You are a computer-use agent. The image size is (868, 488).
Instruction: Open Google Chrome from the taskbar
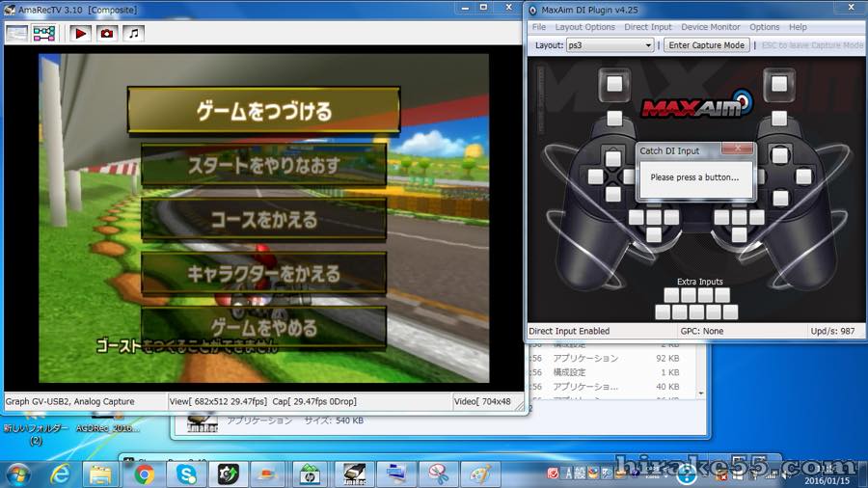coord(144,474)
